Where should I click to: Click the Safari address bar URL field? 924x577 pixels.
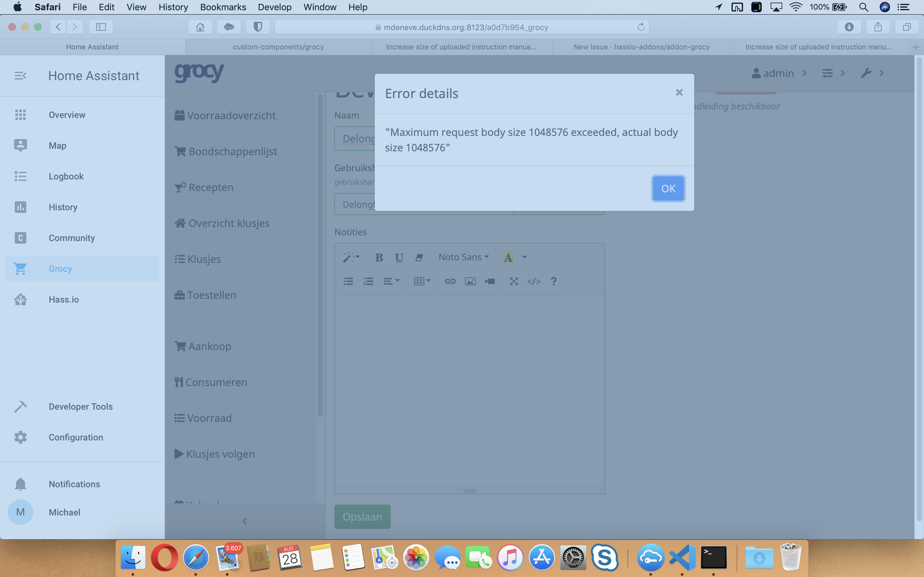click(465, 27)
